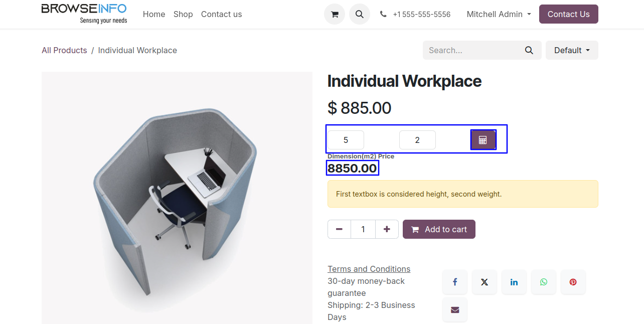Open the Terms and Conditions link
644x324 pixels.
[369, 269]
